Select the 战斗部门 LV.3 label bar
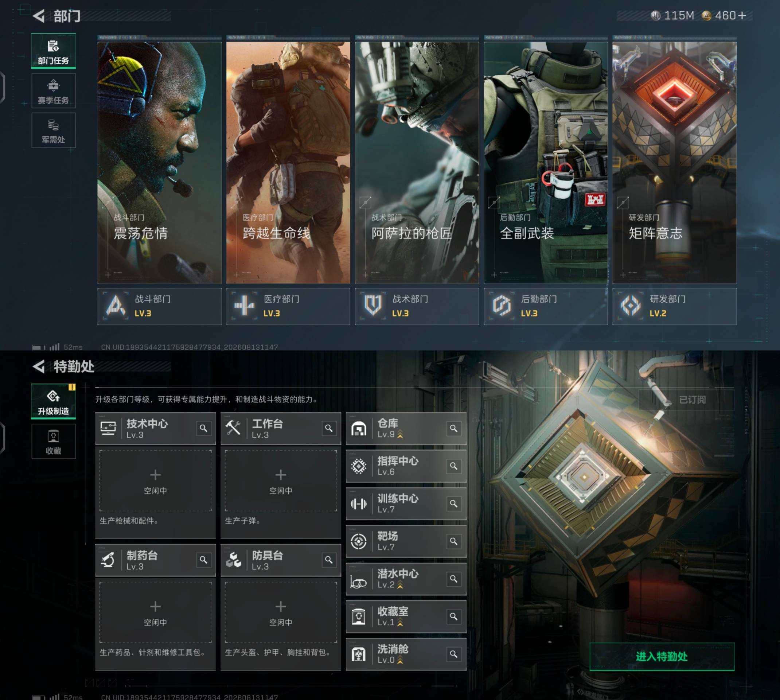780x700 pixels. 159,307
